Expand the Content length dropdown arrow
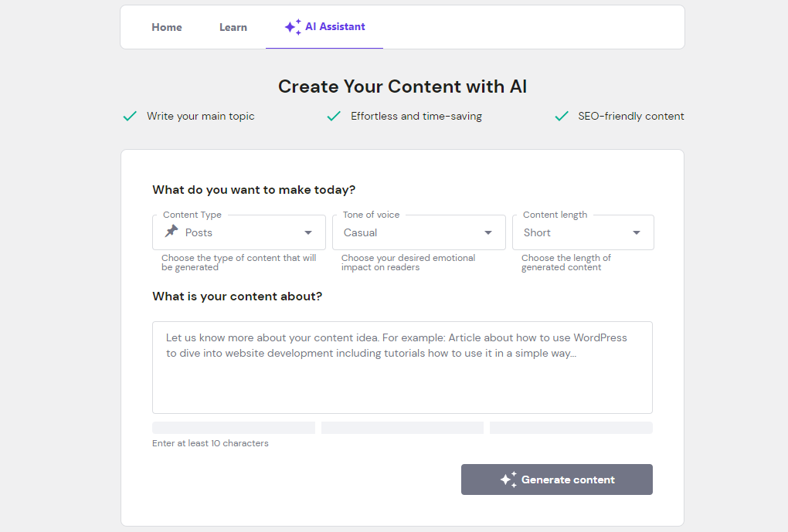Image resolution: width=788 pixels, height=532 pixels. 637,232
